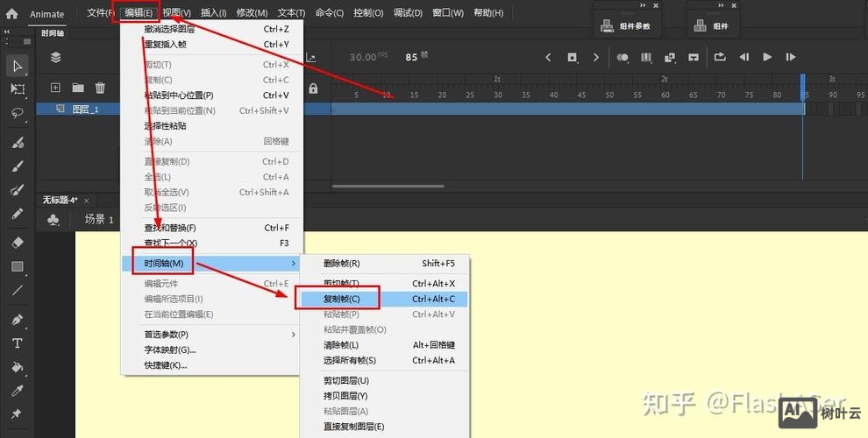Open the 命令(C) menu
Image resolution: width=868 pixels, height=438 pixels.
(x=330, y=13)
